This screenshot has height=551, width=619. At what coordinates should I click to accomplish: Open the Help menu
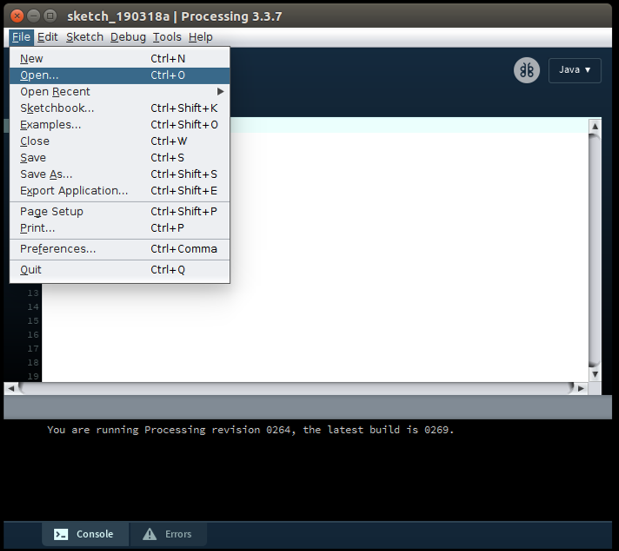click(x=201, y=37)
